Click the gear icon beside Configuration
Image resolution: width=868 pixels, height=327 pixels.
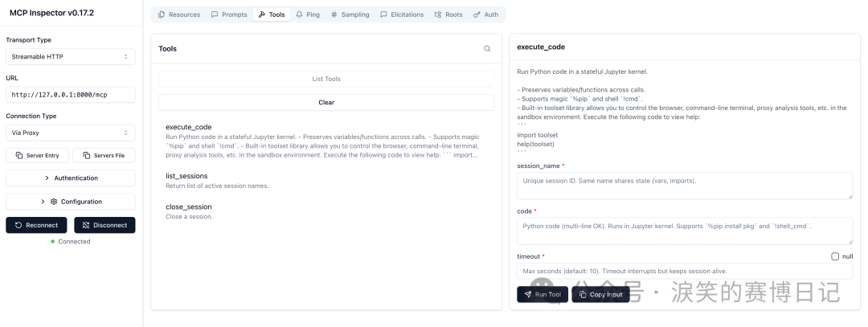coord(54,202)
